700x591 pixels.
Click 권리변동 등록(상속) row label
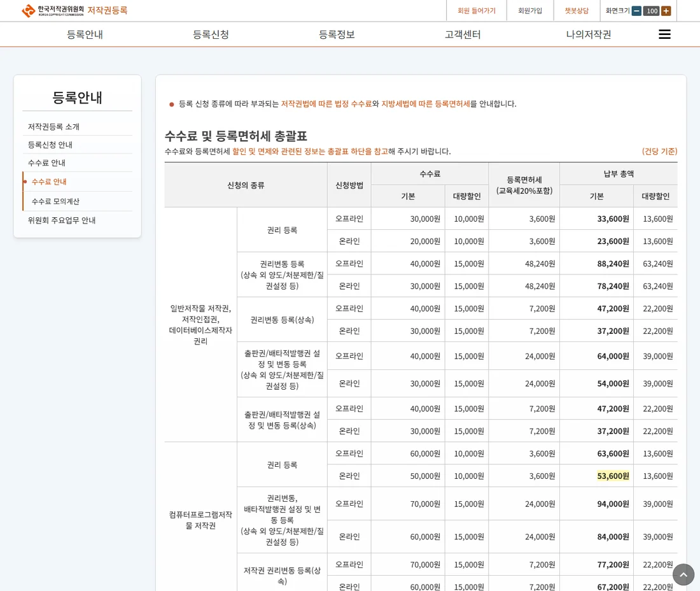click(282, 320)
